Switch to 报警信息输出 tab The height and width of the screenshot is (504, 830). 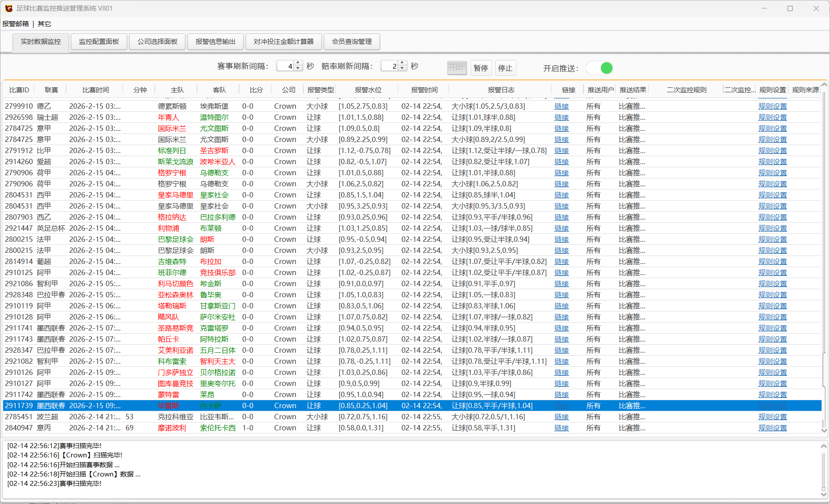(216, 42)
